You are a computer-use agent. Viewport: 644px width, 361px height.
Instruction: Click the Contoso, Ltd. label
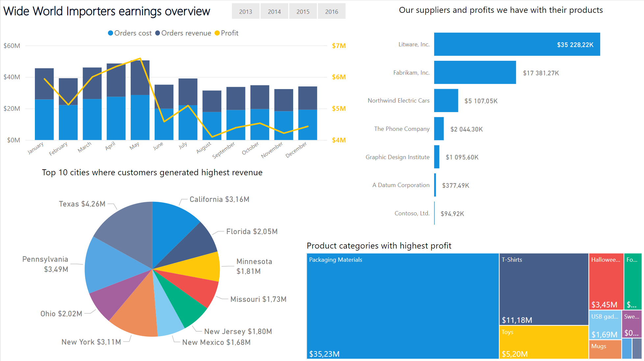pyautogui.click(x=412, y=213)
